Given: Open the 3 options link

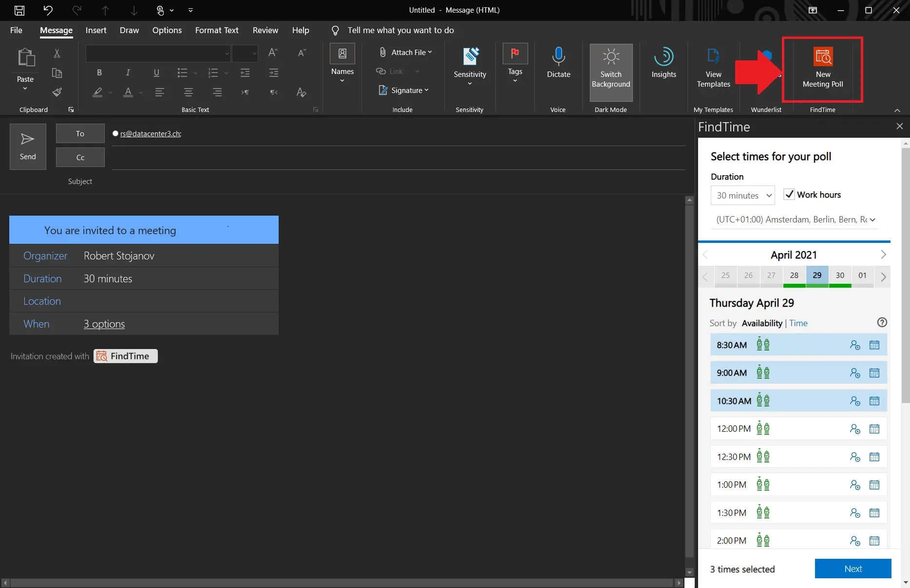Looking at the screenshot, I should point(104,324).
